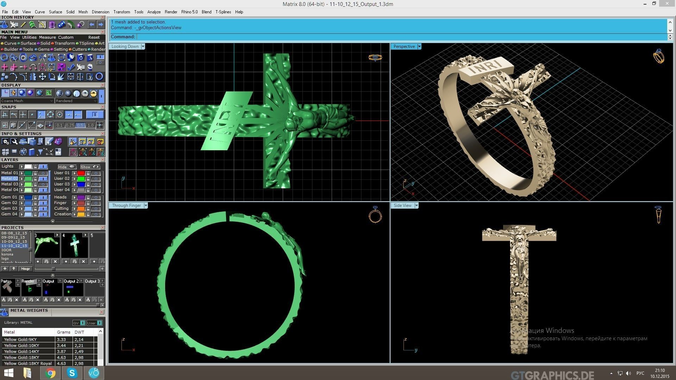
Task: Select the pink plus cross tool icon
Action: click(4, 67)
